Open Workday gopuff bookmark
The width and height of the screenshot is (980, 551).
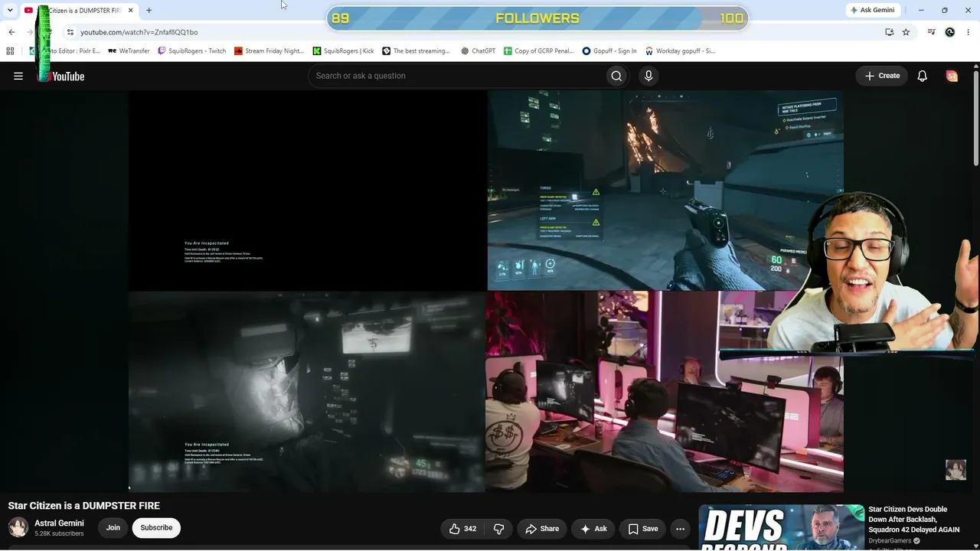(x=680, y=51)
